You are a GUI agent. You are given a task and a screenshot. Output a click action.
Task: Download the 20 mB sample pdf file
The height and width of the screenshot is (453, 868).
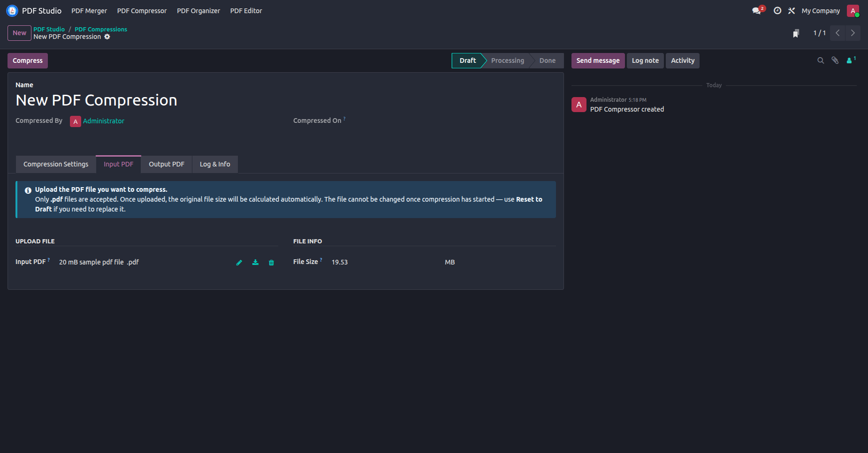click(255, 263)
